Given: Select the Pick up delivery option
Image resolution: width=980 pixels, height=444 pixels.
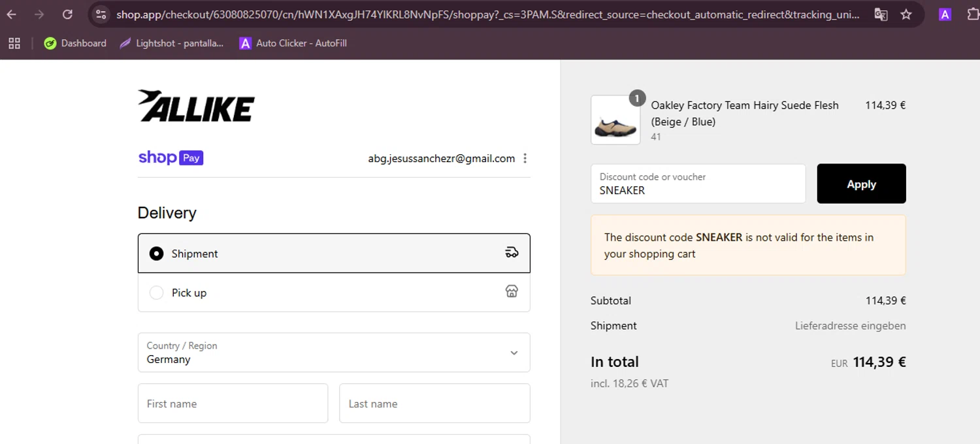Looking at the screenshot, I should [x=334, y=292].
